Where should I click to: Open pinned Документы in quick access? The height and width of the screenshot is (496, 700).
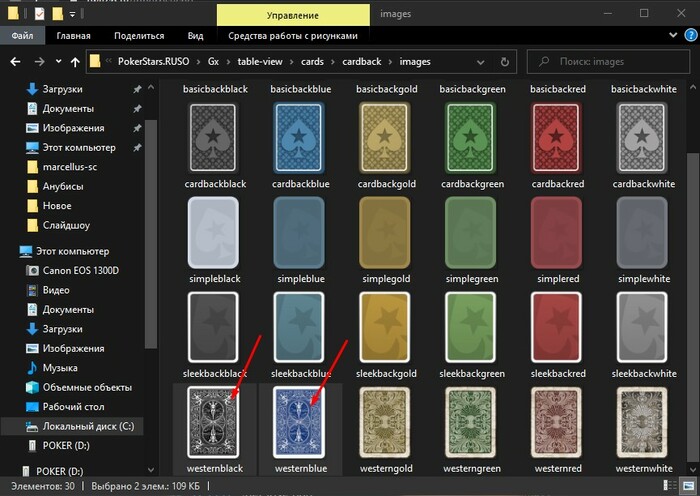click(68, 108)
